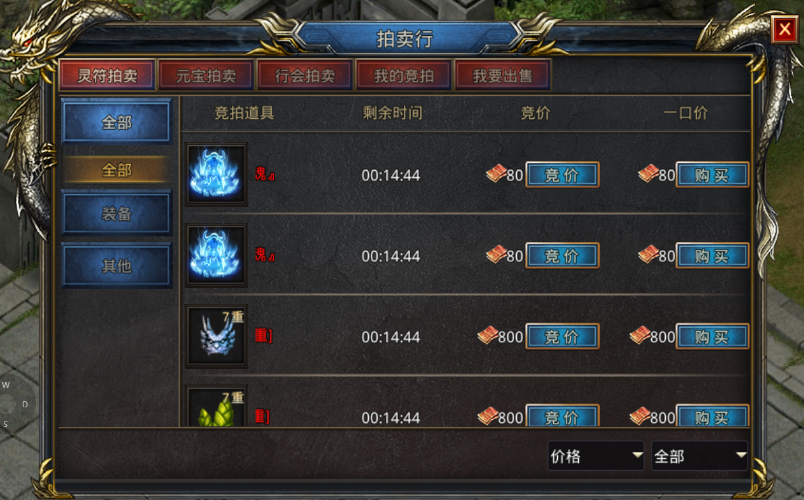Click 购买 button for the second item
The width and height of the screenshot is (804, 500).
(712, 255)
